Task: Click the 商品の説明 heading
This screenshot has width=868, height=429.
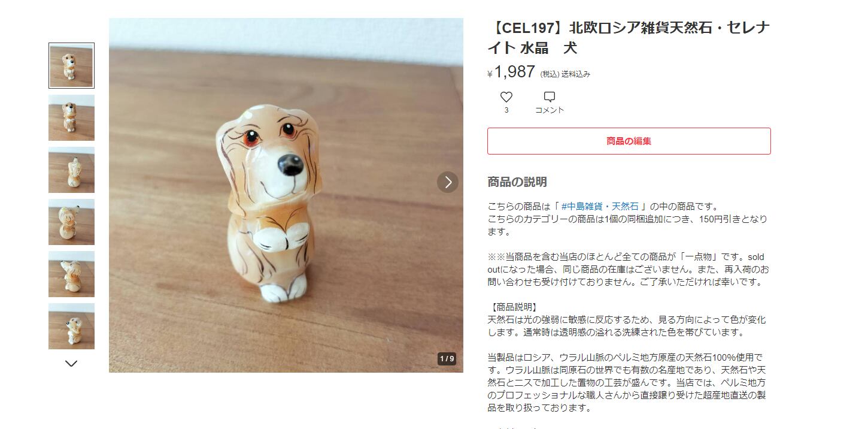Action: pyautogui.click(x=517, y=182)
